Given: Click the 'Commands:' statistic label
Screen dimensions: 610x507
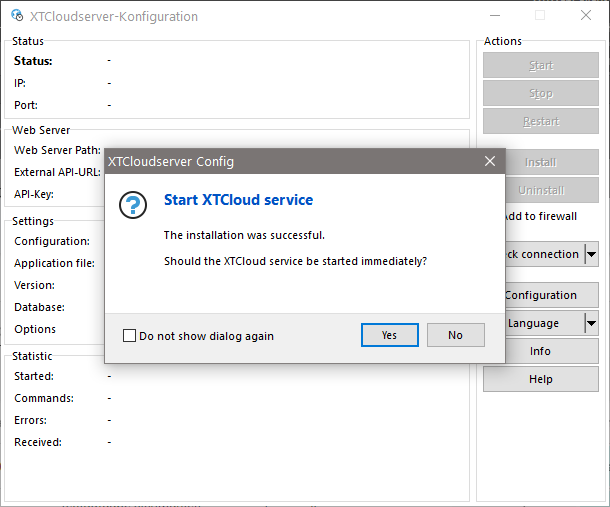Looking at the screenshot, I should [44, 398].
